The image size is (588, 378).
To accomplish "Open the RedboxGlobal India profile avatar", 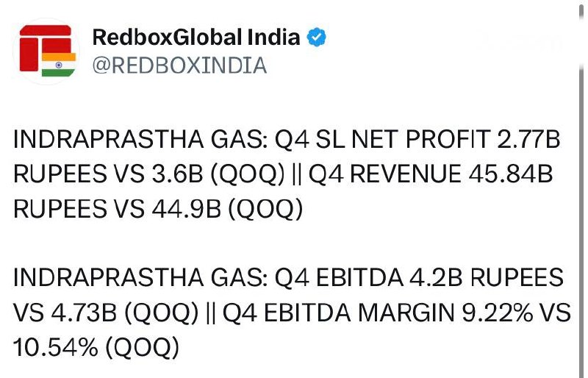I will 46,51.
